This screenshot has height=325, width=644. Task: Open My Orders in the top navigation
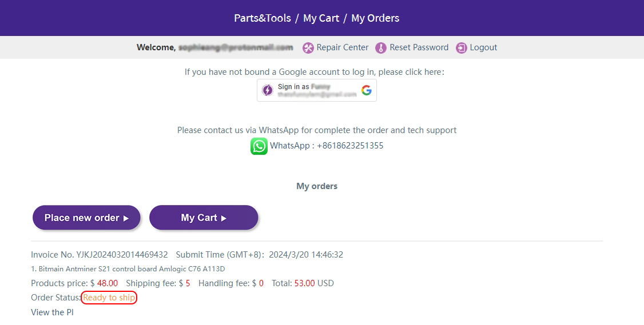point(375,18)
